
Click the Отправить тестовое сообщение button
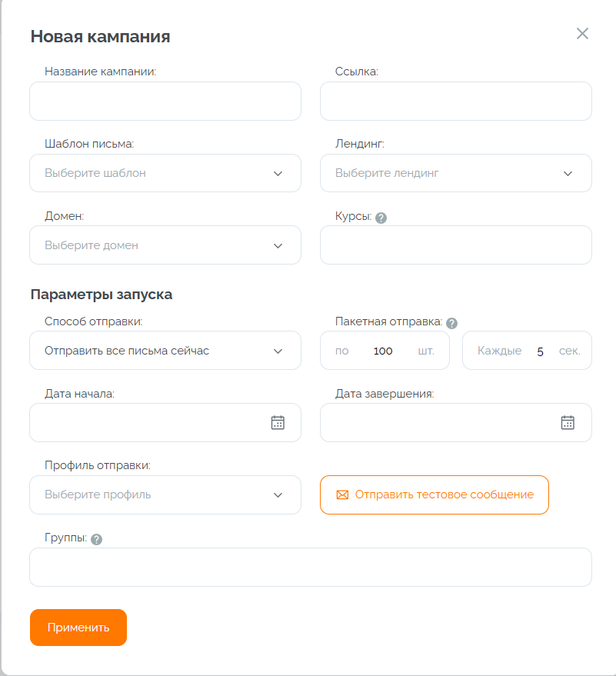tap(435, 495)
